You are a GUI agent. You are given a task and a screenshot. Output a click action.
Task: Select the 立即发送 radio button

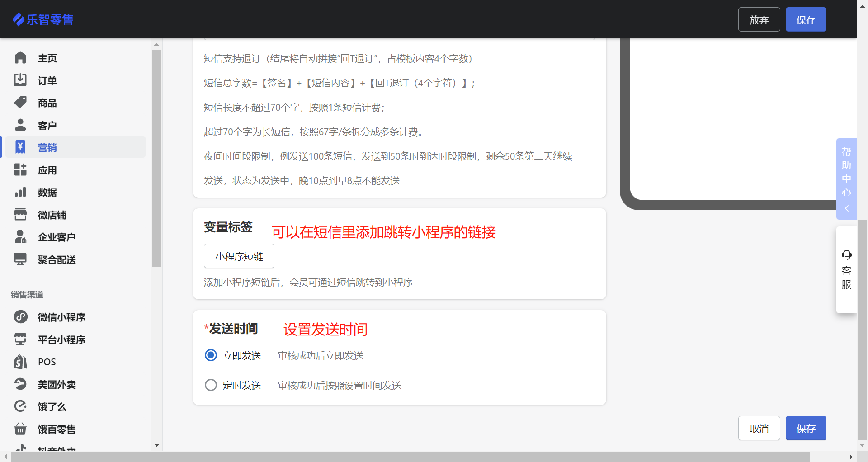tap(211, 355)
